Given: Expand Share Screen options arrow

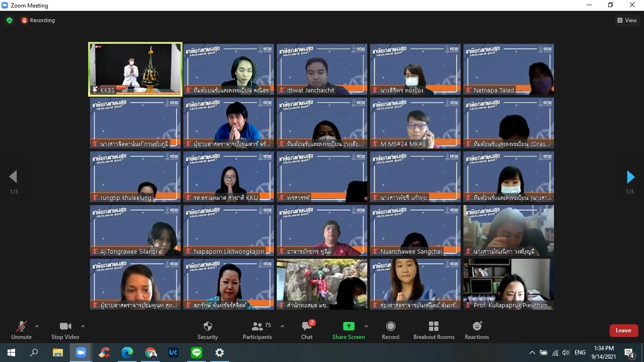Looking at the screenshot, I should coord(366,326).
